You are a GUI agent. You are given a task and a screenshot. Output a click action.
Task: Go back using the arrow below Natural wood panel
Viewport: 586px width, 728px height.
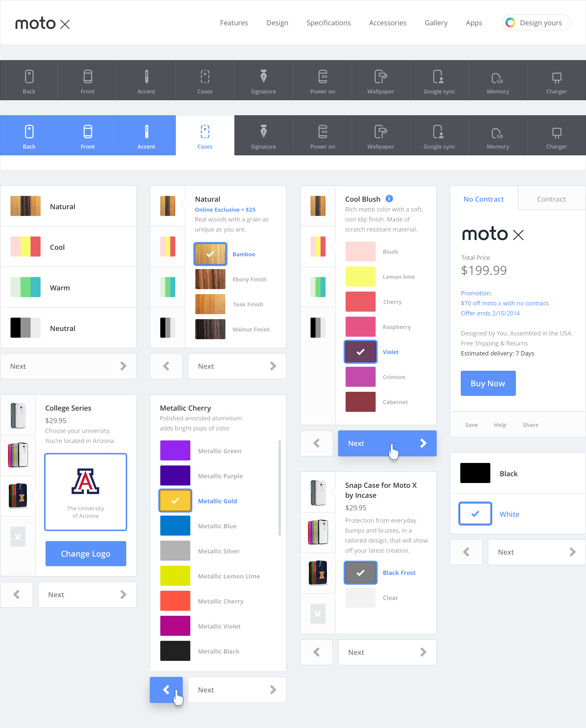[167, 366]
